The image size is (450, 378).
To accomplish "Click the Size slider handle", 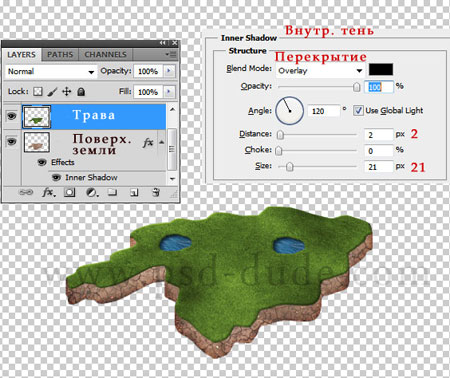I will point(290,166).
